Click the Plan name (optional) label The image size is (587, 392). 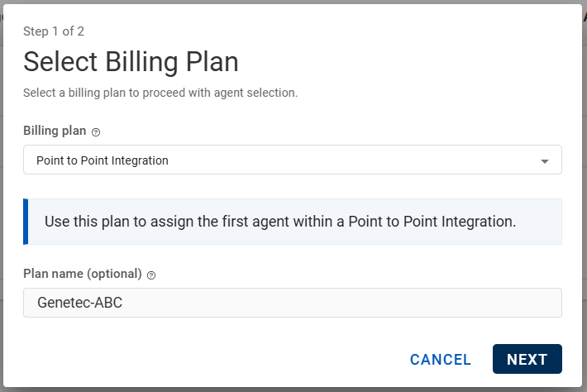click(83, 274)
